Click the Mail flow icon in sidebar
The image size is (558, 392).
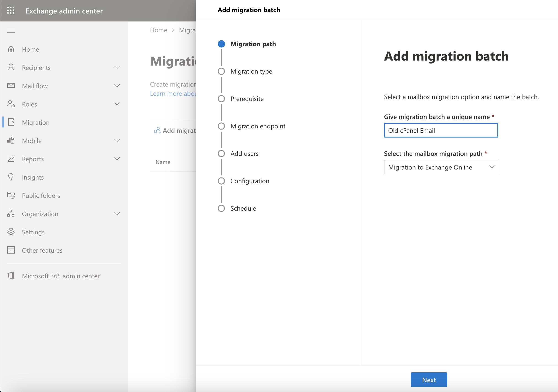(x=11, y=85)
